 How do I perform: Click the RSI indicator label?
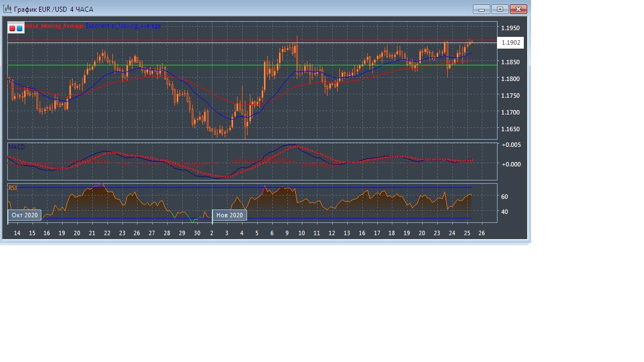pos(13,188)
